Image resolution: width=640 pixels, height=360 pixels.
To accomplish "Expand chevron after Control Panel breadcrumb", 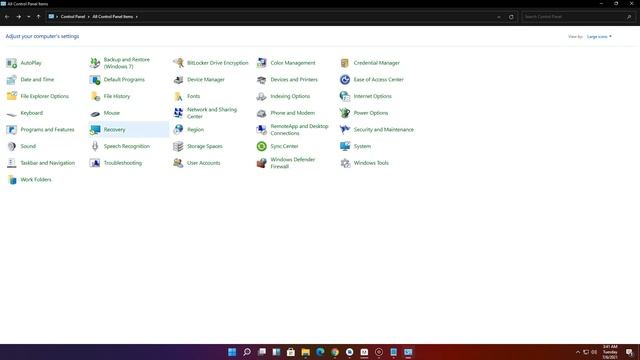I will coord(89,17).
